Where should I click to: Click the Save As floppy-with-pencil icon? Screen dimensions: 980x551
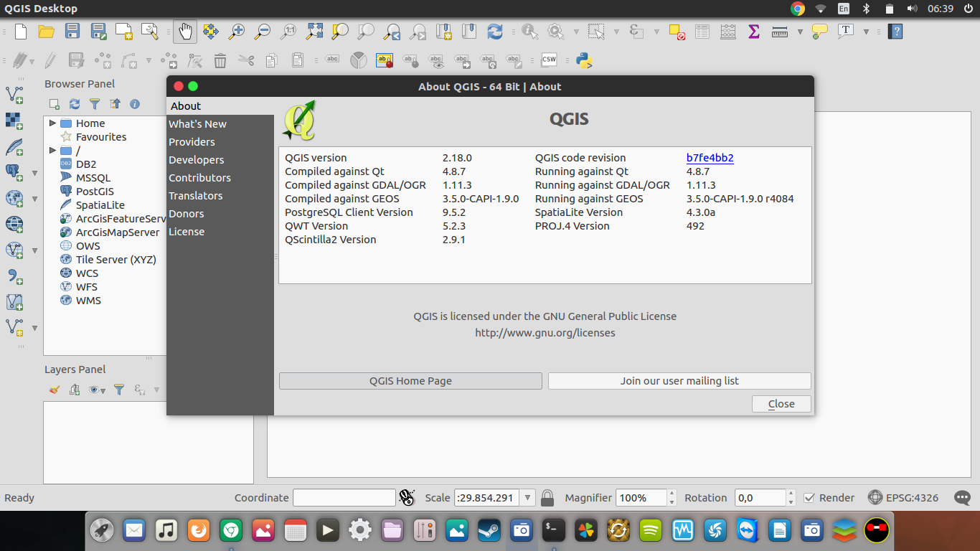pyautogui.click(x=98, y=32)
